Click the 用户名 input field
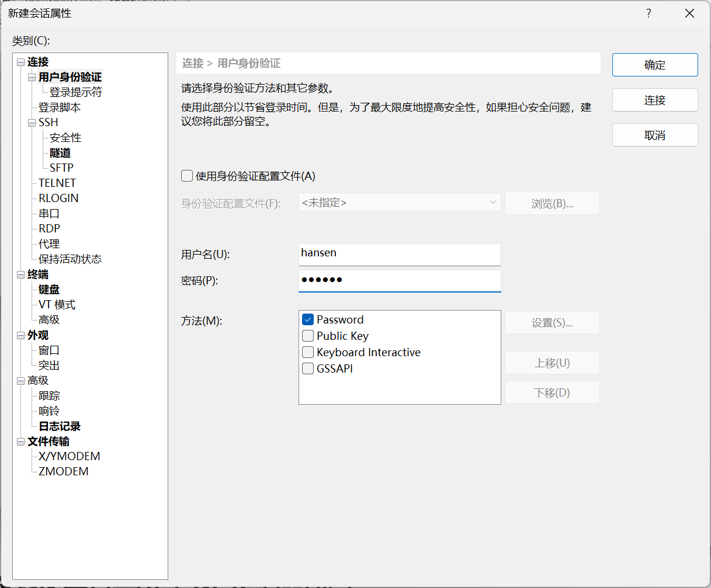The width and height of the screenshot is (711, 588). [399, 254]
